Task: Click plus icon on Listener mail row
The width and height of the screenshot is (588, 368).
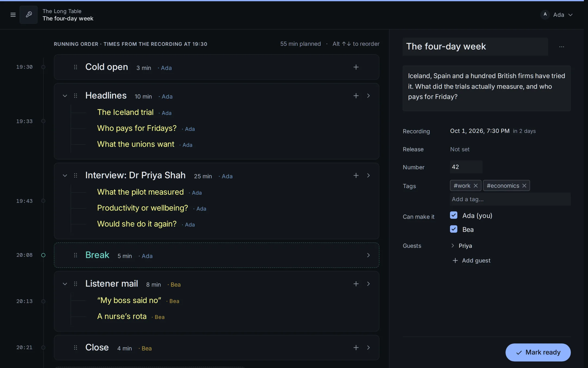Action: click(x=356, y=284)
